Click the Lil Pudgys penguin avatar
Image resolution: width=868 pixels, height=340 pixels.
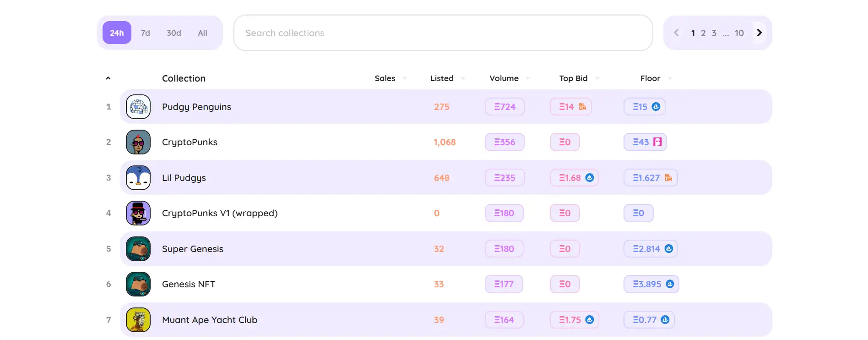coord(138,178)
